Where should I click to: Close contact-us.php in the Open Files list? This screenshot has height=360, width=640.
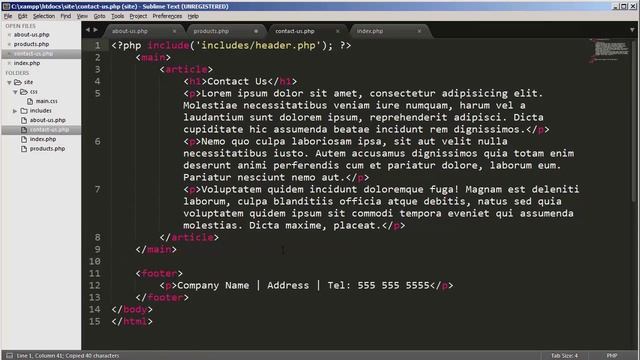click(x=9, y=54)
